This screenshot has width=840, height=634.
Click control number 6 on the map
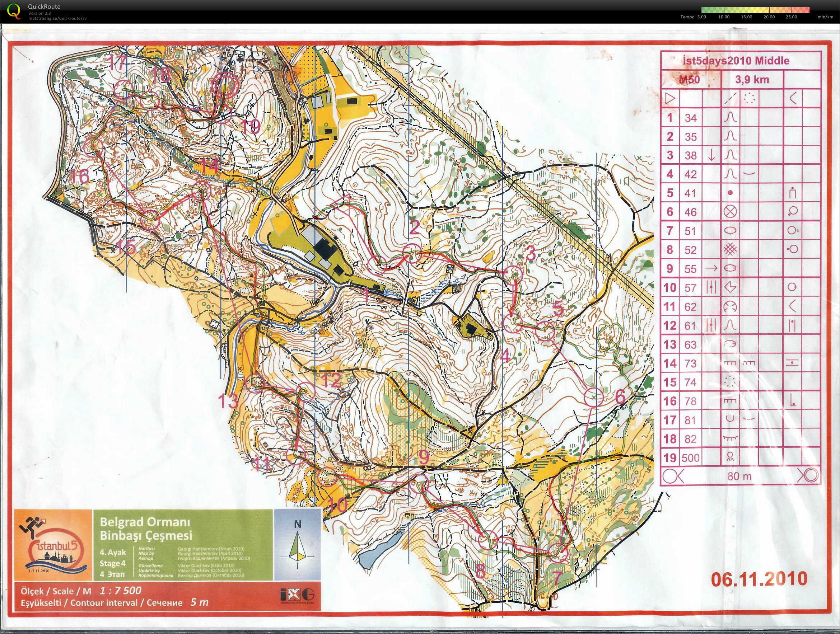click(620, 397)
